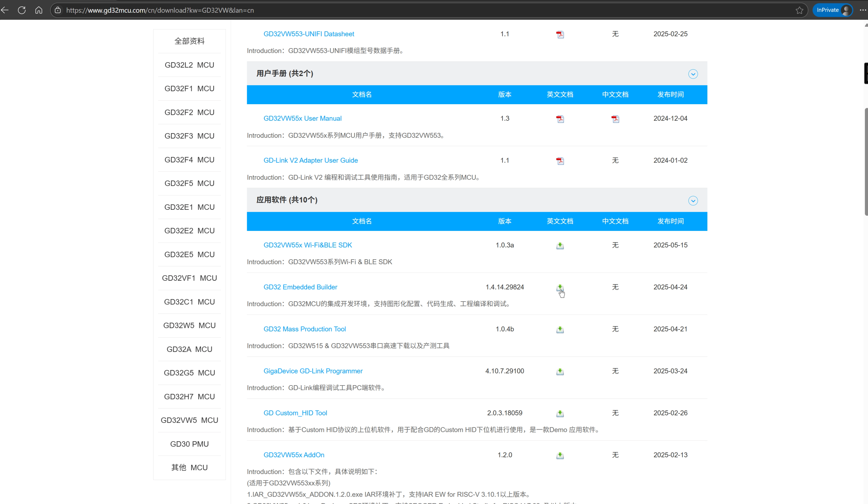Select GD32F4 MCU category
This screenshot has height=504, width=868.
pos(189,160)
